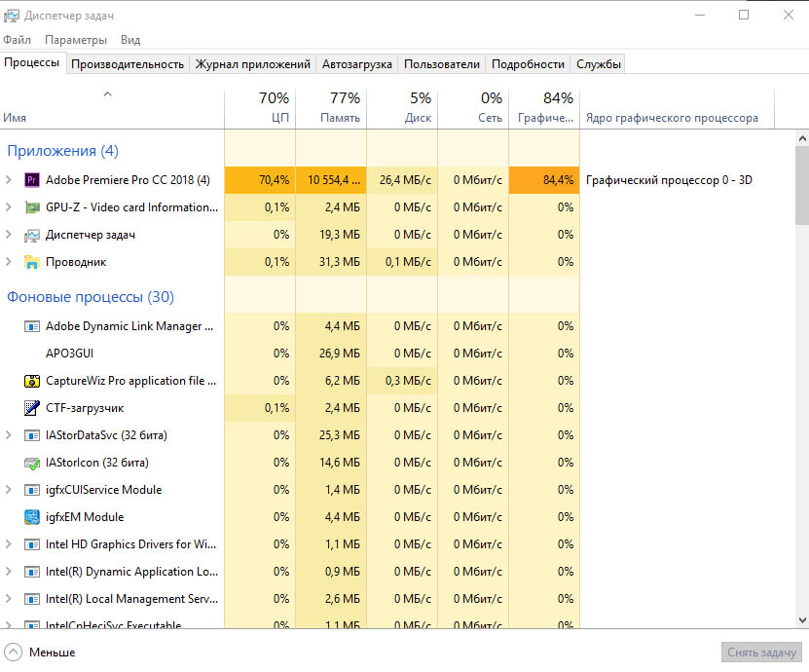This screenshot has width=809, height=672.
Task: Click the 84,4% GPU cell for Premiere
Action: [545, 180]
